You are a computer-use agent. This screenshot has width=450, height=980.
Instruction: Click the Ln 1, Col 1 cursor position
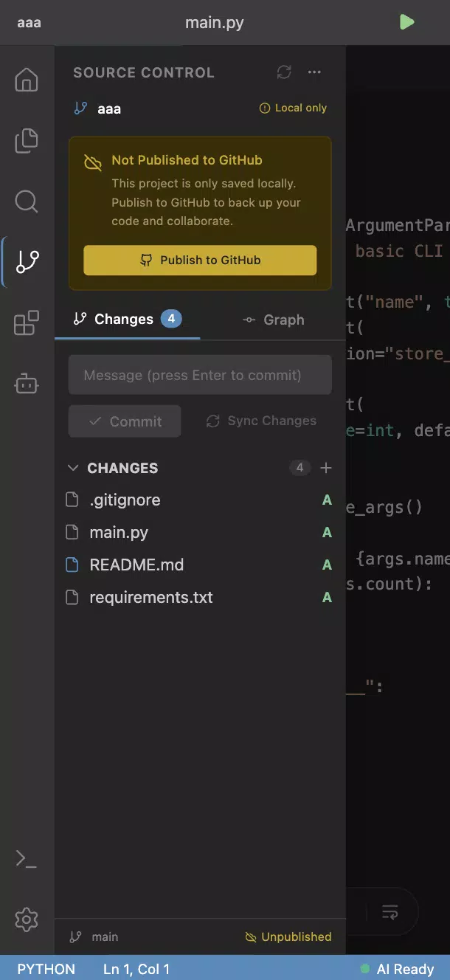click(x=136, y=969)
